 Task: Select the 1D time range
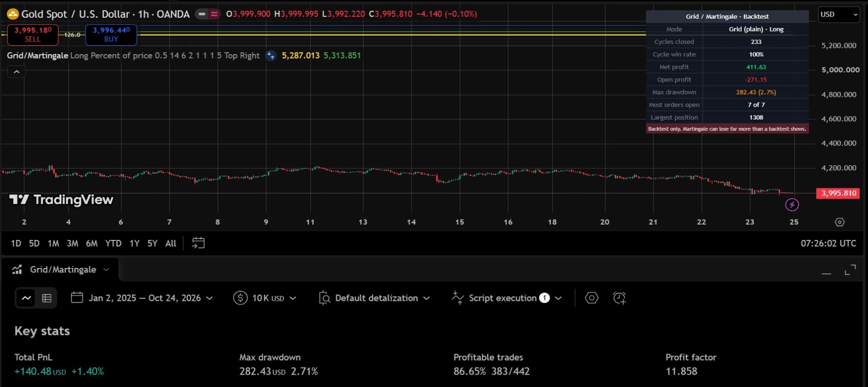(x=16, y=243)
